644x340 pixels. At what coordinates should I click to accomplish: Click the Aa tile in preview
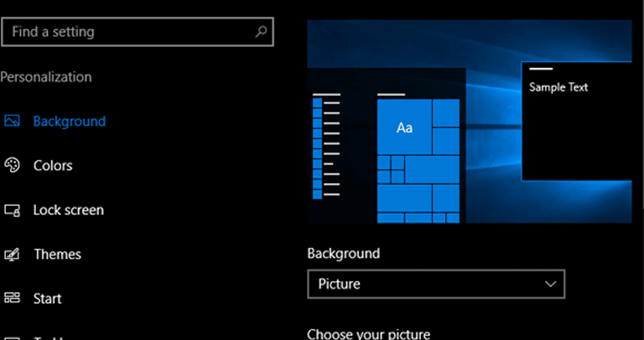[x=404, y=127]
